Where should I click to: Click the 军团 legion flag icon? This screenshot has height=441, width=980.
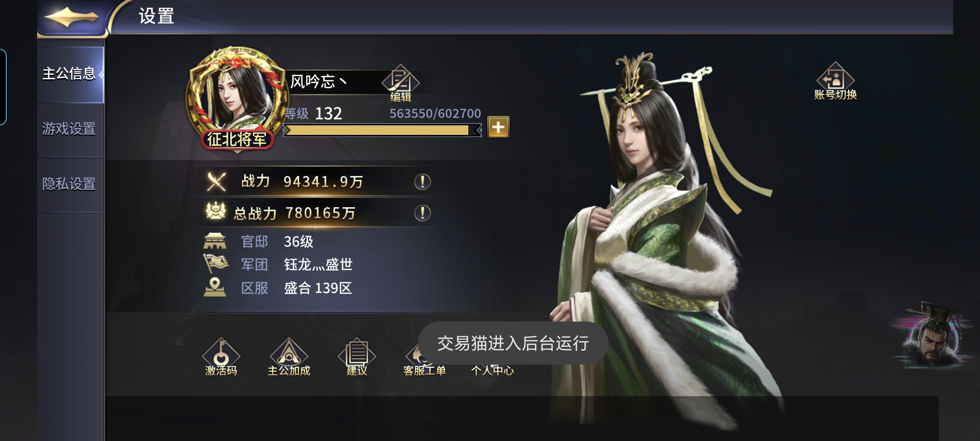pos(215,264)
